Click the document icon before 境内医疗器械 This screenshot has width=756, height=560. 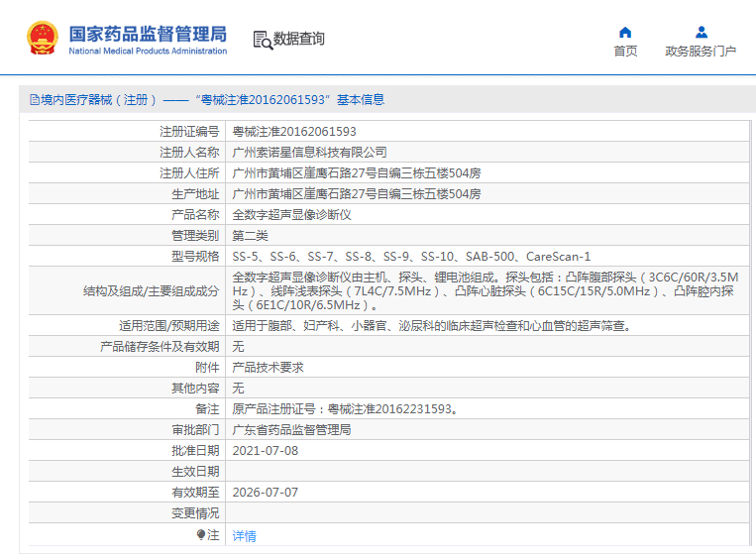[x=33, y=100]
